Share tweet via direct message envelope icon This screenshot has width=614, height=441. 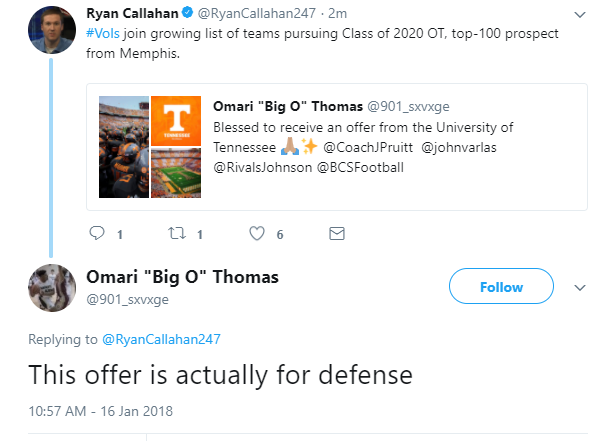pyautogui.click(x=337, y=233)
